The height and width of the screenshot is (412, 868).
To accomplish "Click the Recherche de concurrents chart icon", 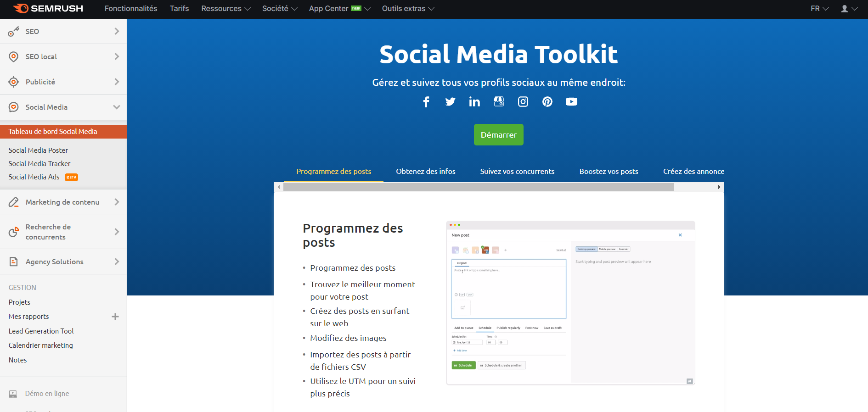I will click(x=14, y=232).
